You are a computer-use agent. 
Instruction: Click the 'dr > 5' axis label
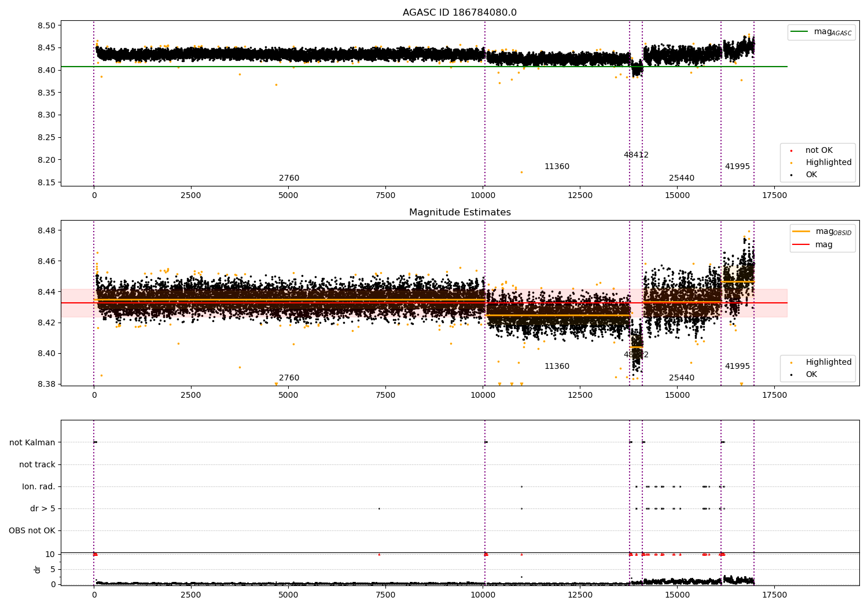pyautogui.click(x=43, y=508)
